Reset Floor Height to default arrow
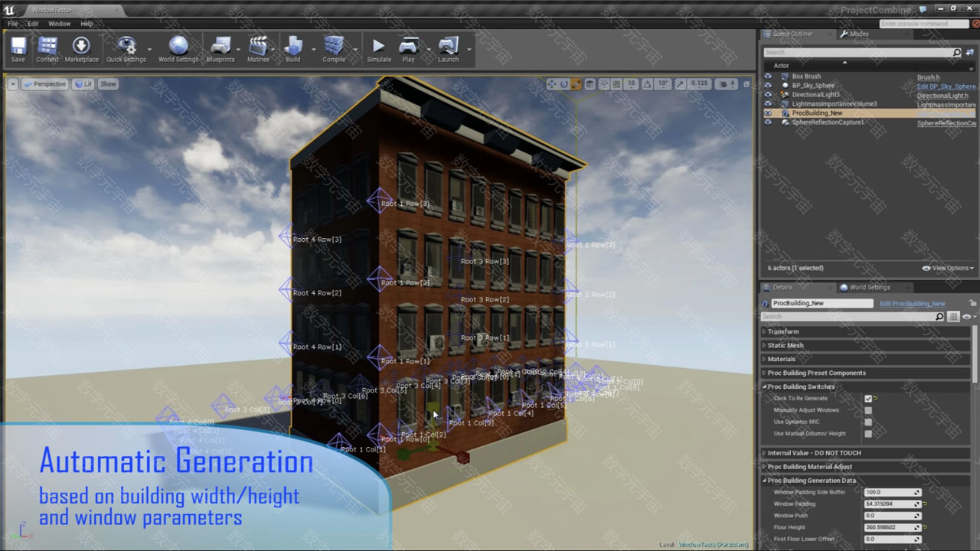Screen dimensions: 980x551 (x=924, y=527)
